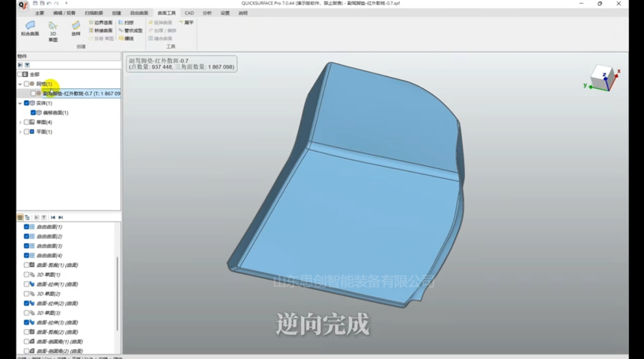Open the 说明 ribbon tab

click(243, 13)
